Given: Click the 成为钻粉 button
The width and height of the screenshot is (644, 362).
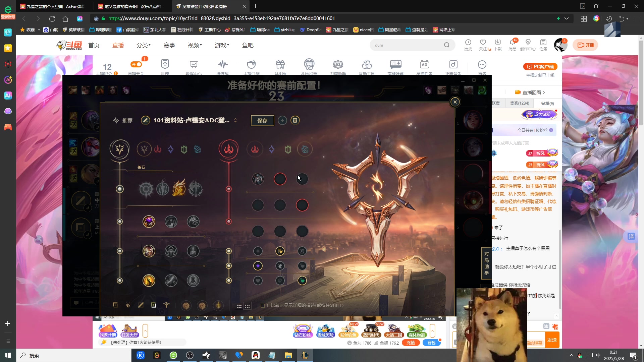Looking at the screenshot, I should point(539,114).
